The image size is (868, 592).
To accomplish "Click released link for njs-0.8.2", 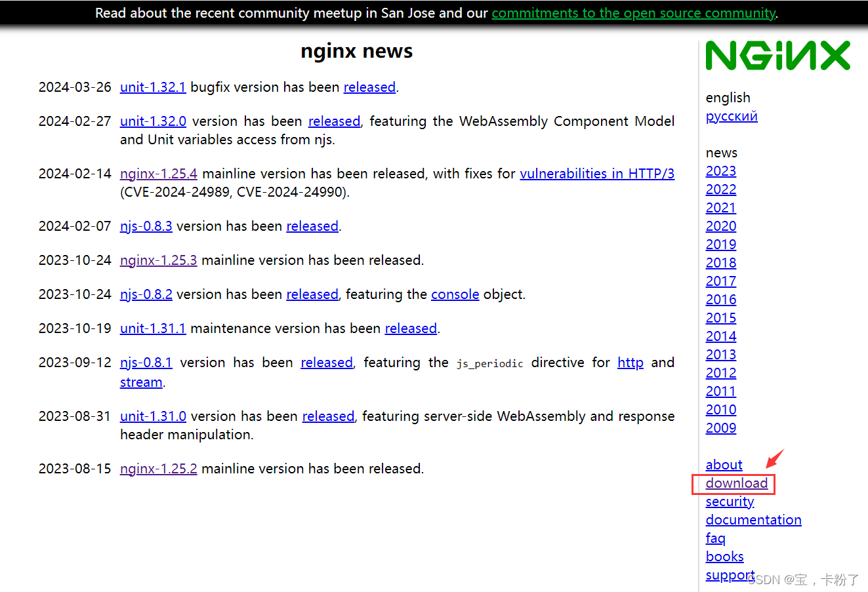I will click(312, 294).
